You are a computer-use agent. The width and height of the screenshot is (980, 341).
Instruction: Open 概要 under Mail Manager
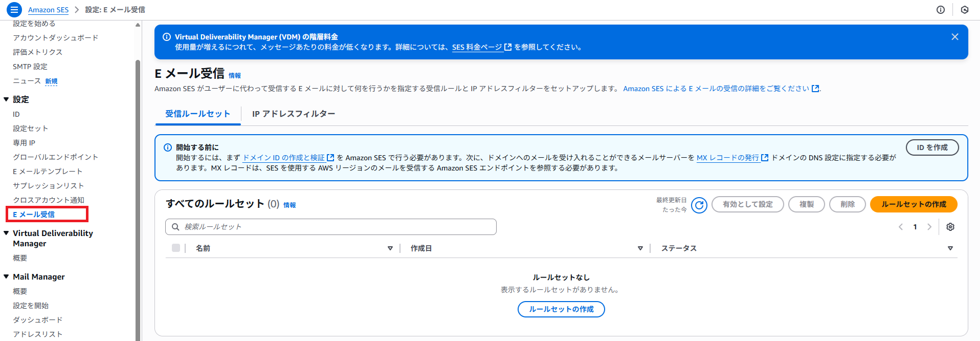click(x=20, y=291)
